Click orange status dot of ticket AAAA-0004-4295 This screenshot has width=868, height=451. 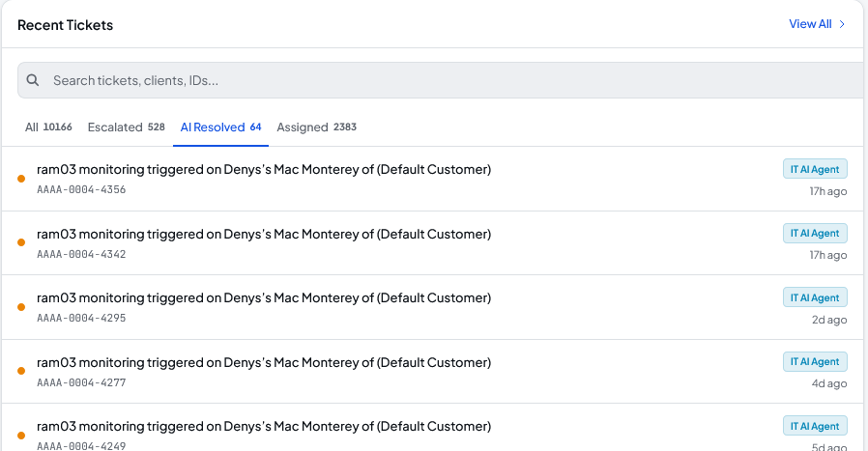pyautogui.click(x=21, y=307)
